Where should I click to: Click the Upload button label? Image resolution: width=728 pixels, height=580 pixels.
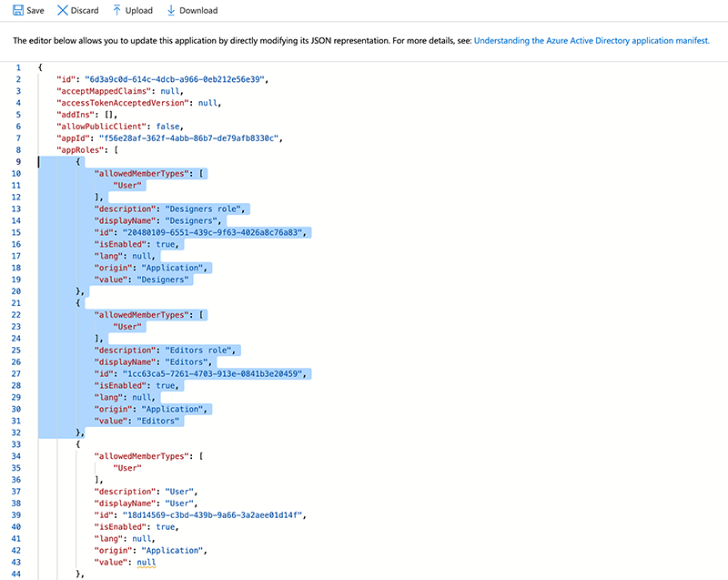[139, 11]
